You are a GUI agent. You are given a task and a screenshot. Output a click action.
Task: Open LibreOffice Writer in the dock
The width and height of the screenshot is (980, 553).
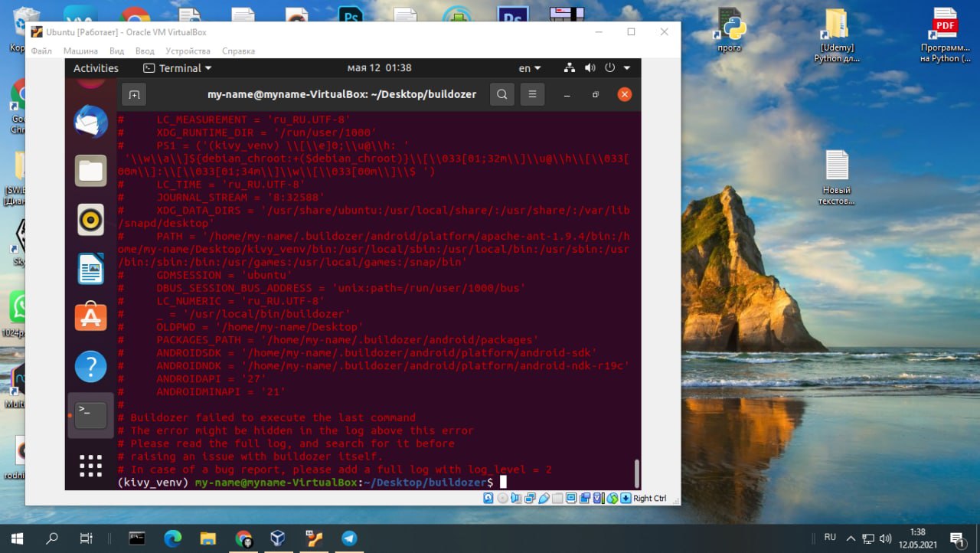(90, 269)
